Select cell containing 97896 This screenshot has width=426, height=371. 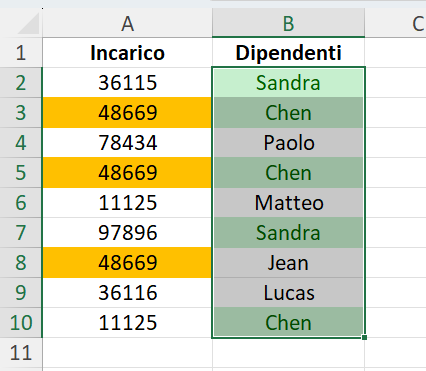pos(127,232)
